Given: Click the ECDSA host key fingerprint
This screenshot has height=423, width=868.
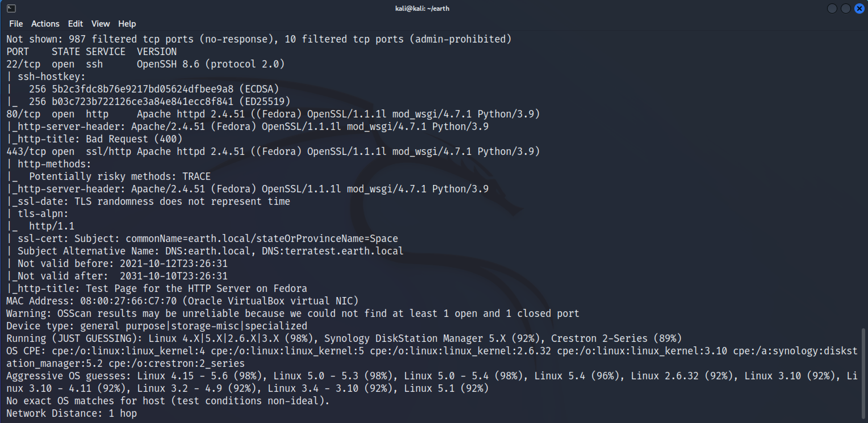Looking at the screenshot, I should (x=142, y=89).
